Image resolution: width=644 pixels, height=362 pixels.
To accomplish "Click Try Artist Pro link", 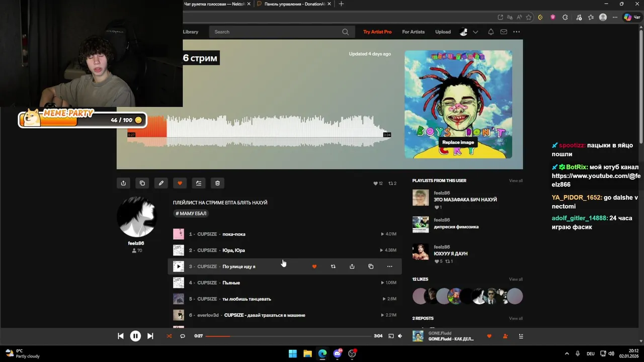I will [x=377, y=32].
